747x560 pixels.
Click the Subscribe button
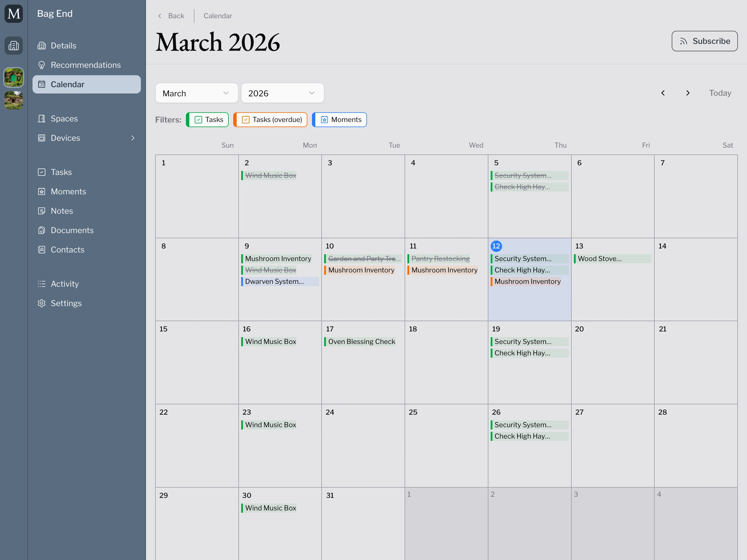click(x=704, y=41)
